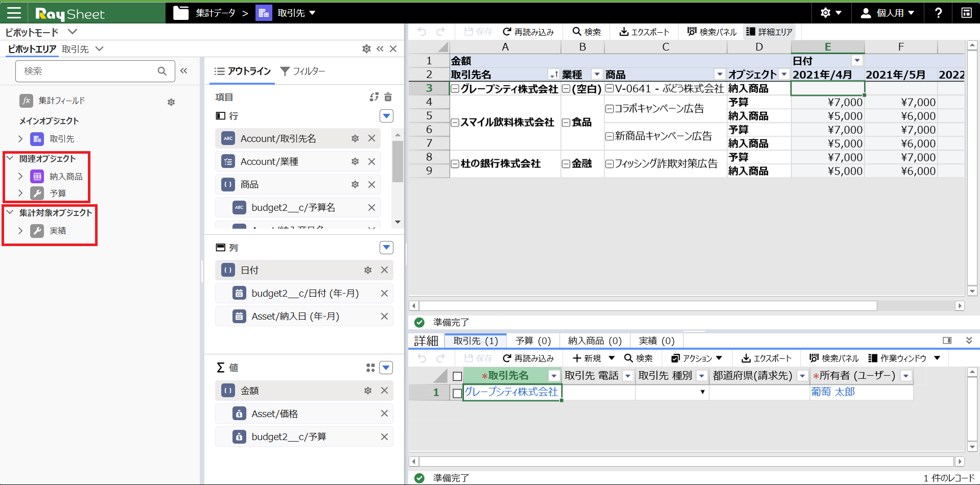Toggle the detail pane layout icon
Viewport: 980px width, 485px height.
pyautogui.click(x=947, y=341)
